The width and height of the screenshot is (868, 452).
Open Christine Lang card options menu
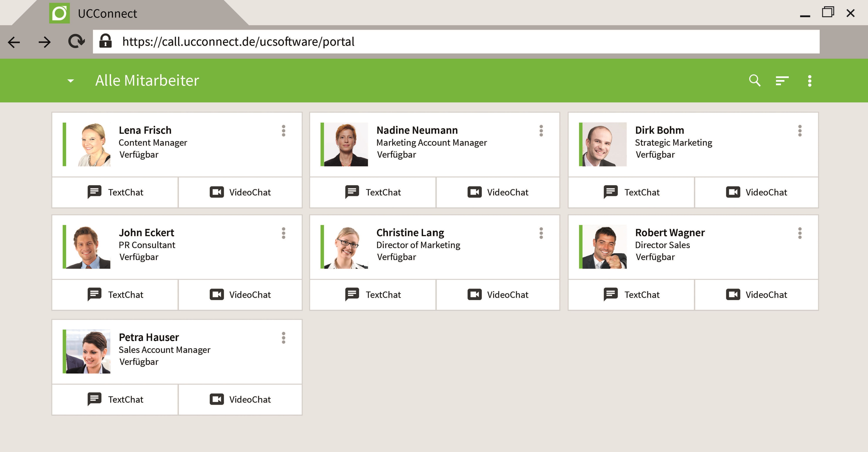(x=541, y=233)
